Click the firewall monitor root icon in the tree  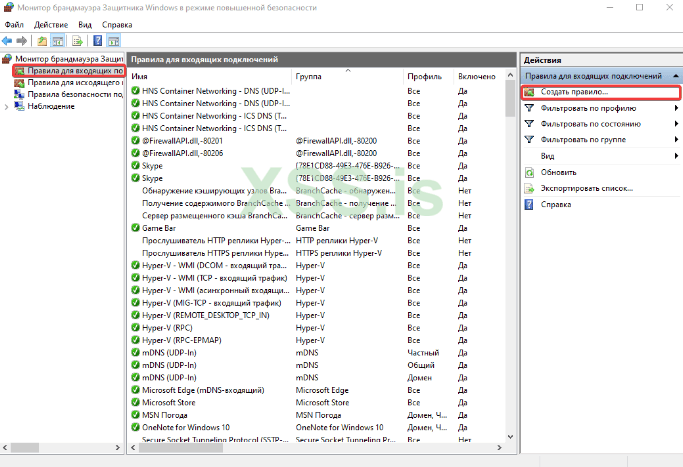pyautogui.click(x=7, y=59)
